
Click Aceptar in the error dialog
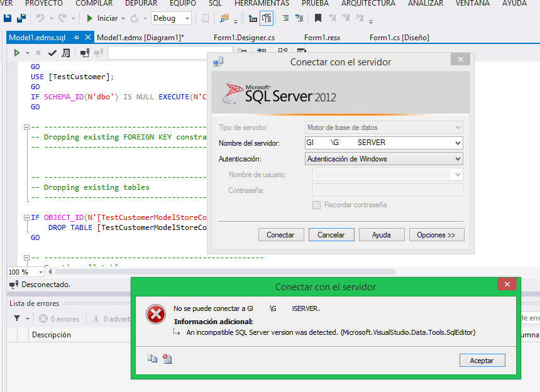click(x=482, y=361)
